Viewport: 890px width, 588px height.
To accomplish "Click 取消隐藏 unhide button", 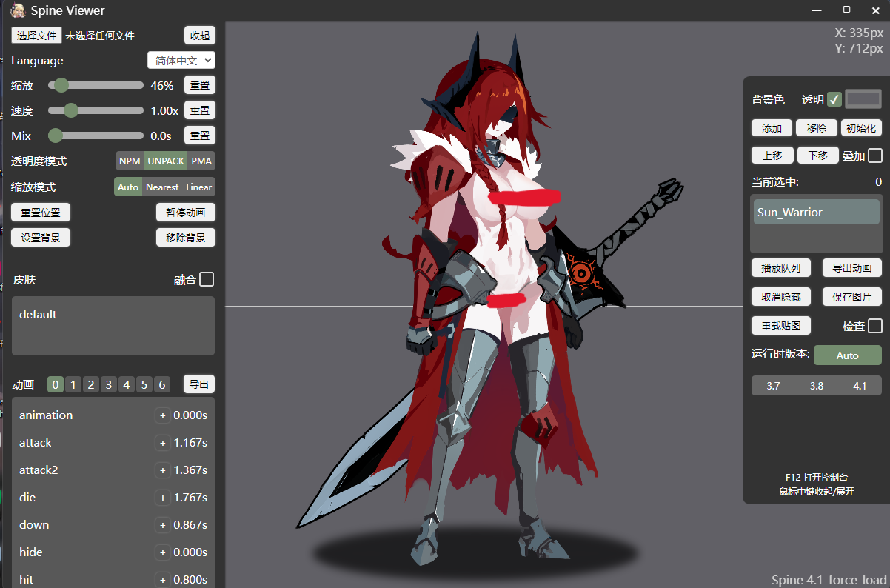I will 781,297.
